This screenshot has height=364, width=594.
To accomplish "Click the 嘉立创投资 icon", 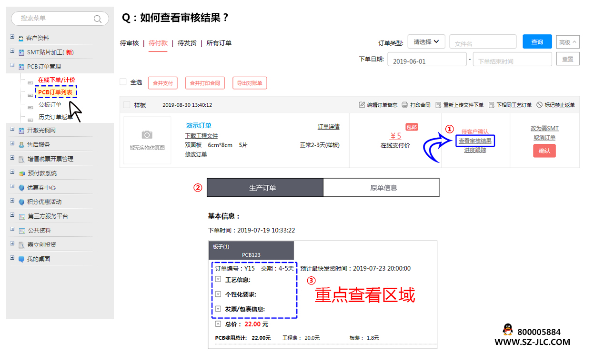I will click(21, 245).
